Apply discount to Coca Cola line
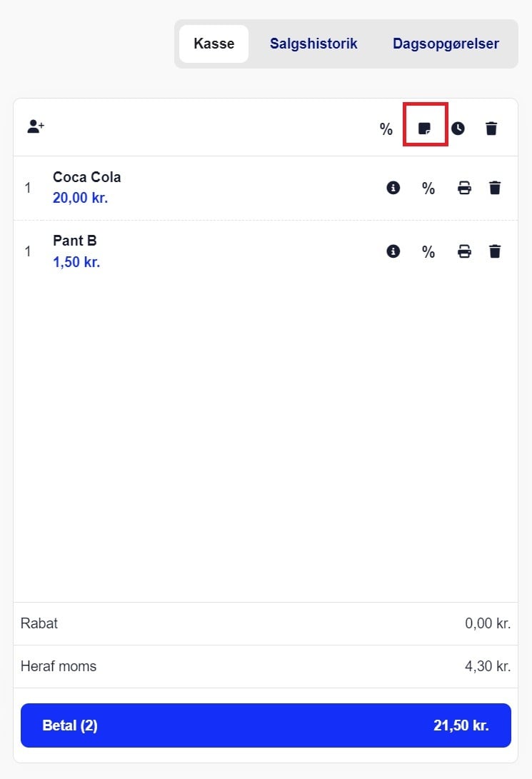Image resolution: width=532 pixels, height=779 pixels. tap(428, 189)
